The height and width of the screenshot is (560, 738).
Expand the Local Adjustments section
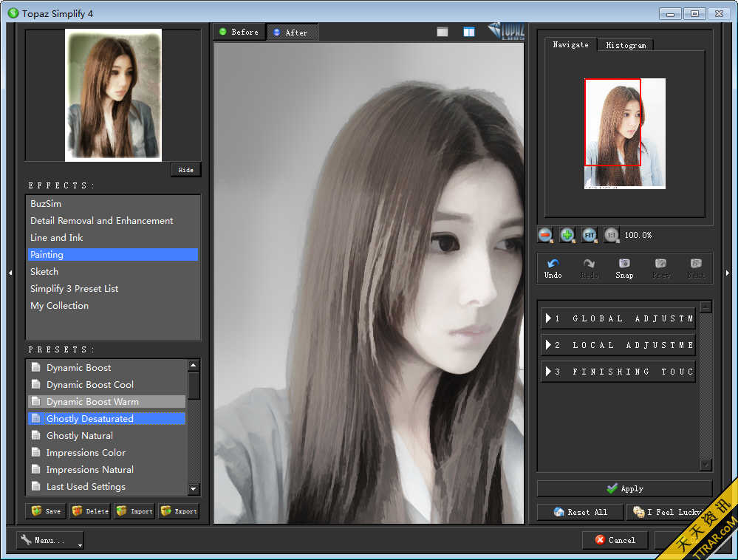618,344
